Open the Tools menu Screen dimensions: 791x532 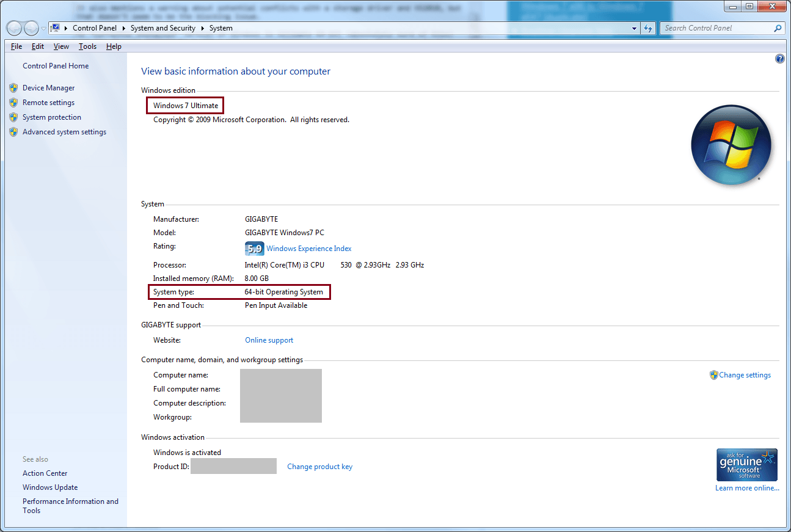[87, 46]
